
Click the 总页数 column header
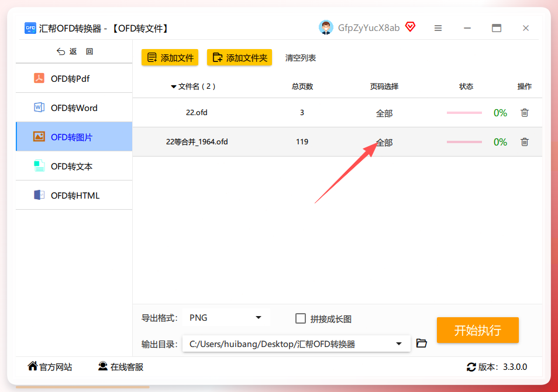click(x=302, y=86)
